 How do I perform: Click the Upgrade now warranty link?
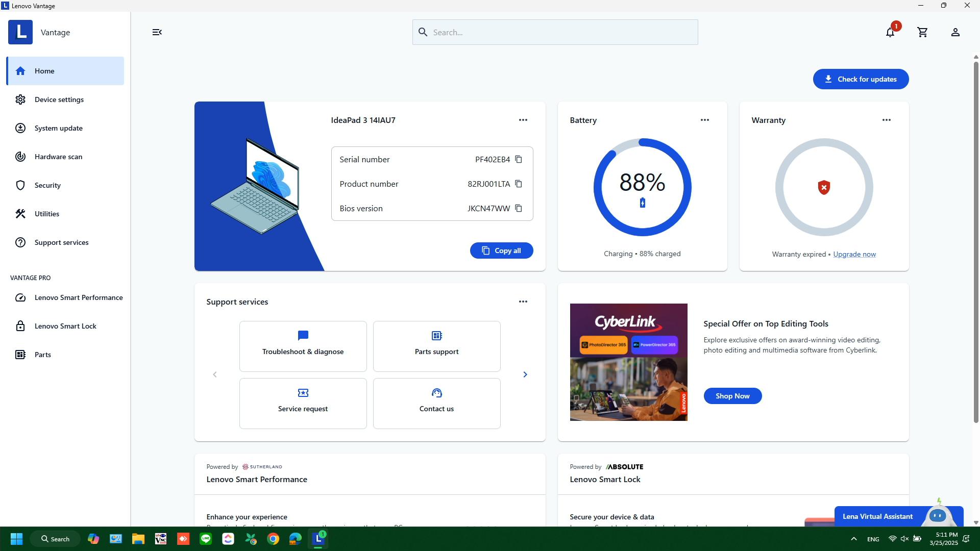point(854,254)
